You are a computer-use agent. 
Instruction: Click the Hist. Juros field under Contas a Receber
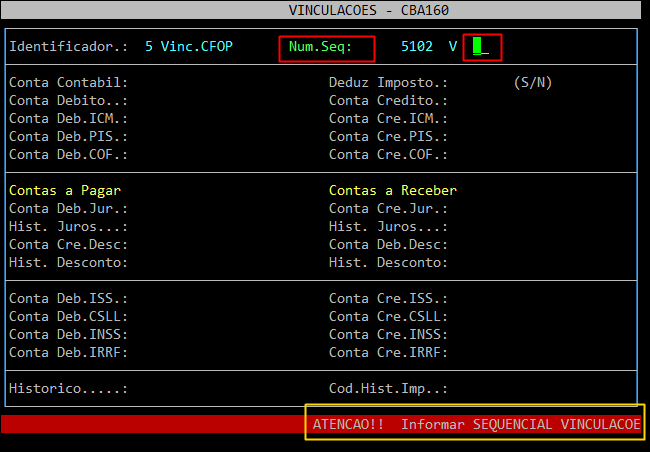pos(520,226)
